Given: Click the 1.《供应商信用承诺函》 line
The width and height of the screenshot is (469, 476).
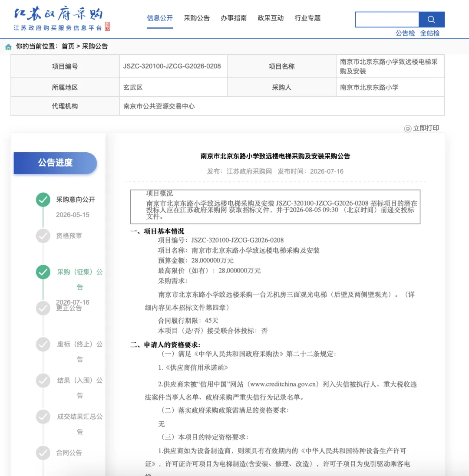Looking at the screenshot, I should (193, 368).
